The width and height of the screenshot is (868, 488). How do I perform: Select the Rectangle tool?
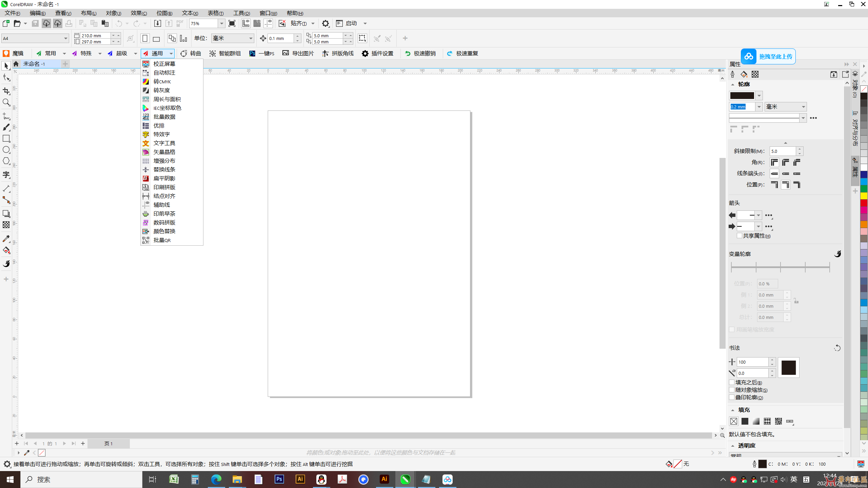[x=6, y=139]
